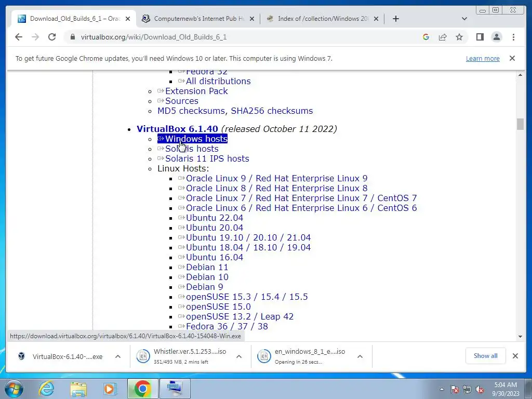
Task: Open the Windows Start menu
Action: [x=14, y=389]
